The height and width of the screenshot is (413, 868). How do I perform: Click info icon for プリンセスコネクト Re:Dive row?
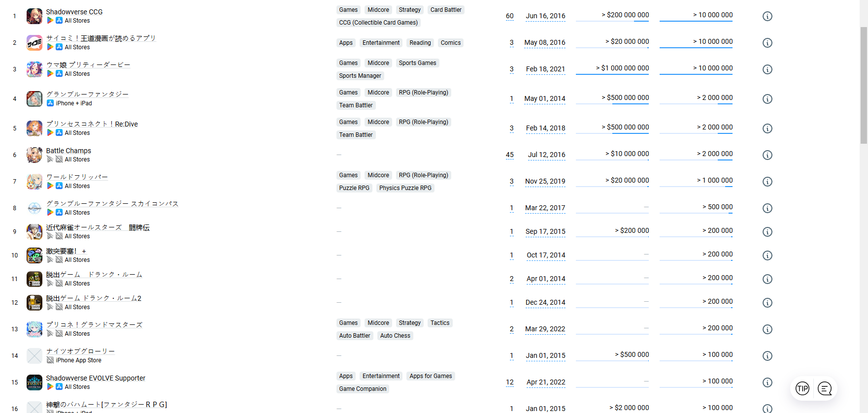point(767,128)
